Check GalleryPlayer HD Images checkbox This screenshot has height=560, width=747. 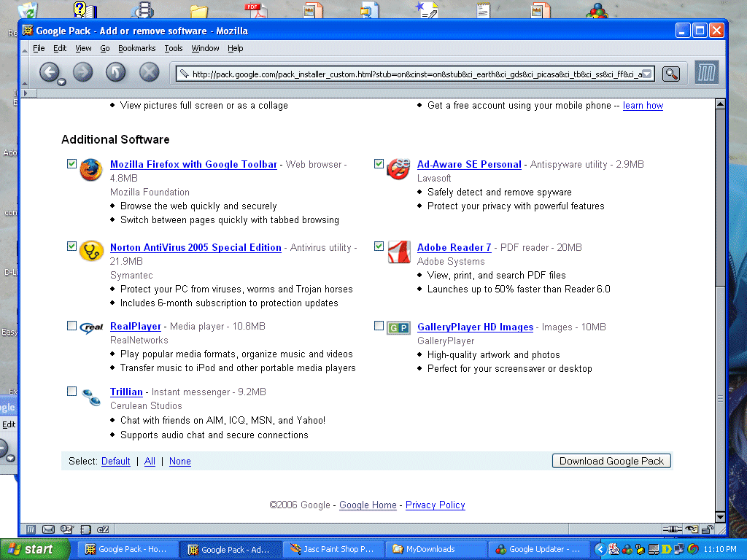coord(379,326)
